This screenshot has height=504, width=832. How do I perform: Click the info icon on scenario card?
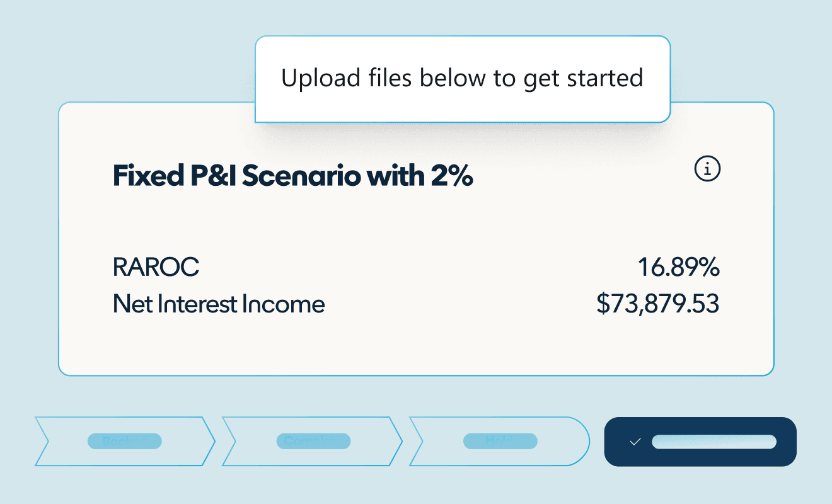click(x=707, y=168)
